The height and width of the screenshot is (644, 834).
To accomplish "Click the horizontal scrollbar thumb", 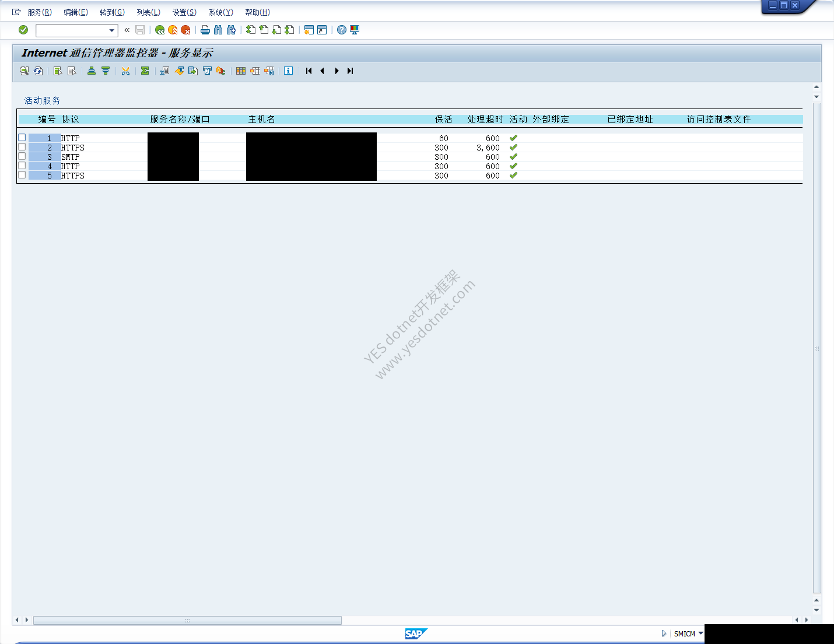I will 187,620.
